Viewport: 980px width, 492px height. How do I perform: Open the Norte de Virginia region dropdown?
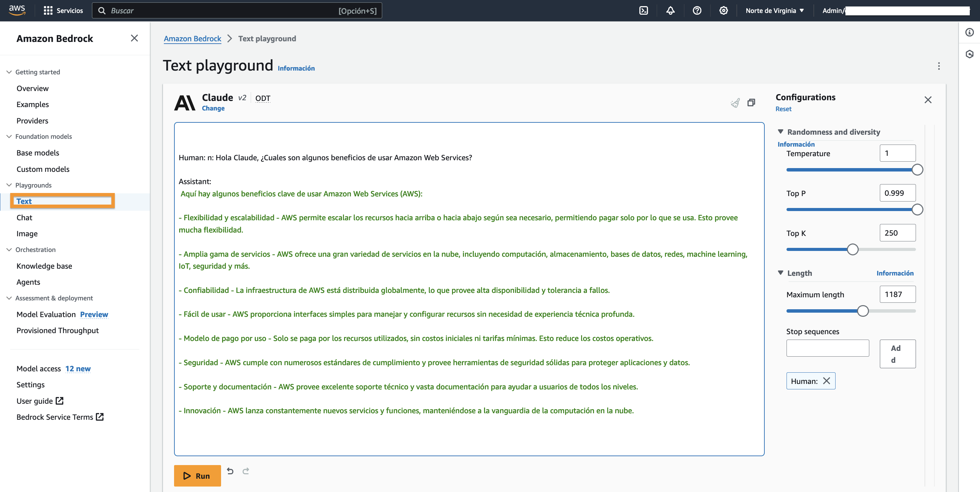coord(775,11)
